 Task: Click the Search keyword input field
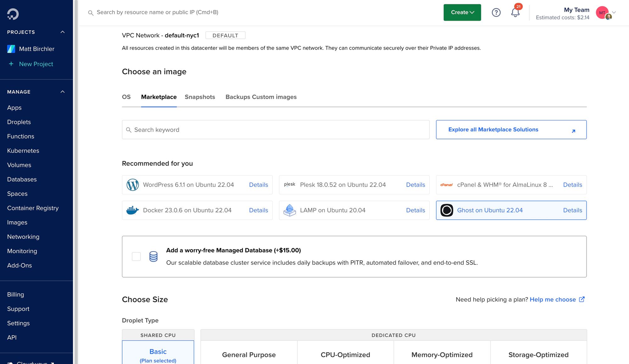point(276,130)
